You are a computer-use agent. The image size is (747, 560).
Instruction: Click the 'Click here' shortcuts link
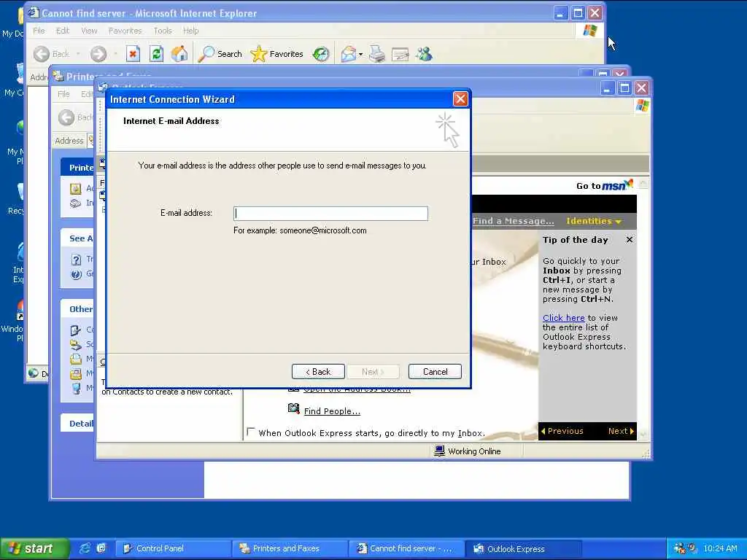tap(564, 318)
